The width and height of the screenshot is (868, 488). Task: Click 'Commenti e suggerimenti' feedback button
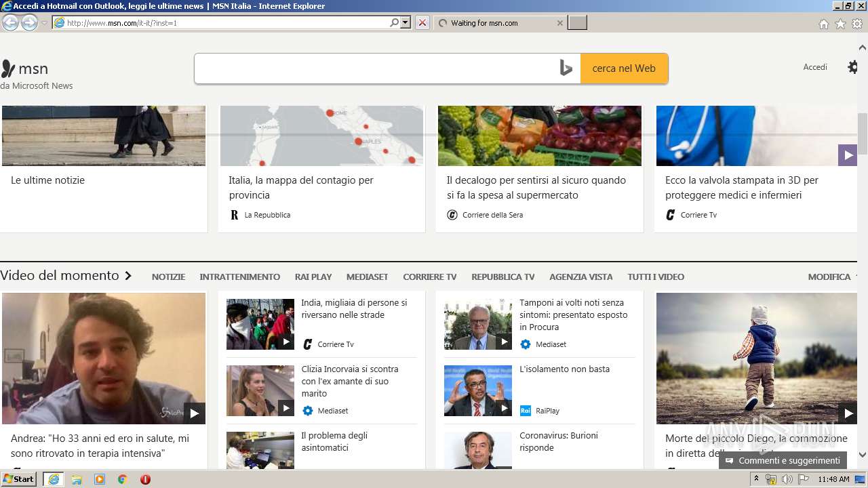pos(783,461)
